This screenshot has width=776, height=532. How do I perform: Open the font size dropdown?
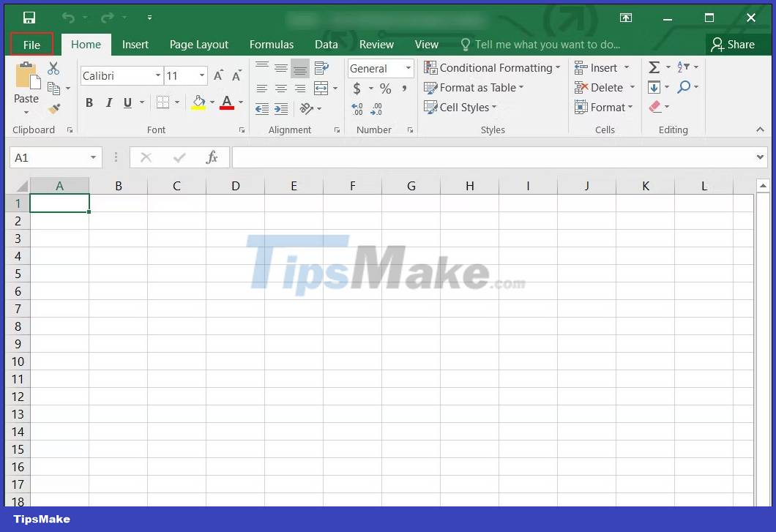coord(201,75)
